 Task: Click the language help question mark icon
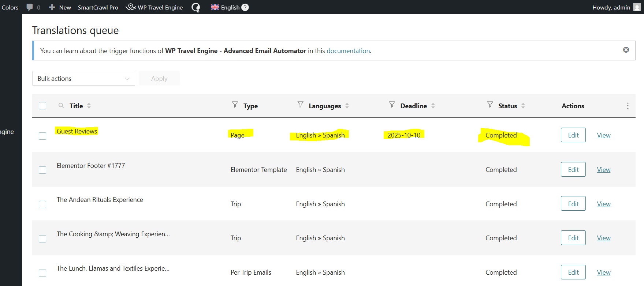tap(245, 7)
